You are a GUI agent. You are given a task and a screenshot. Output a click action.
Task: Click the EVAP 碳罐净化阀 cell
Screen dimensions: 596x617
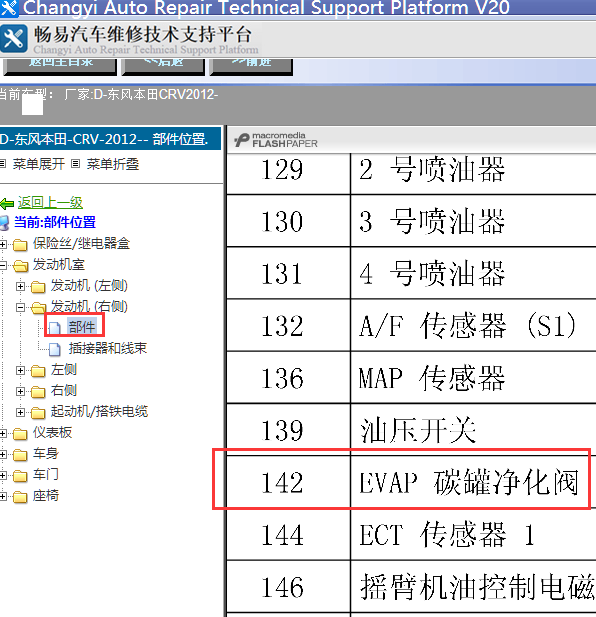(473, 482)
